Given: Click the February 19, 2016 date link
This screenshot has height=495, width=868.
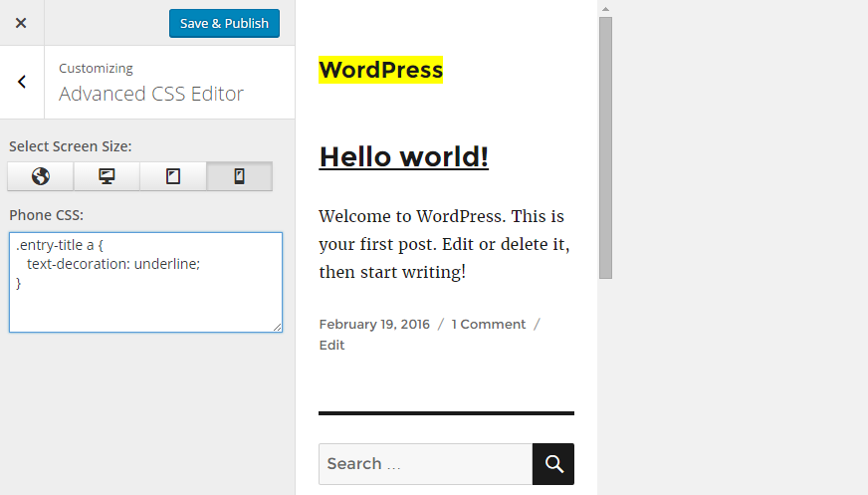Looking at the screenshot, I should (x=374, y=324).
